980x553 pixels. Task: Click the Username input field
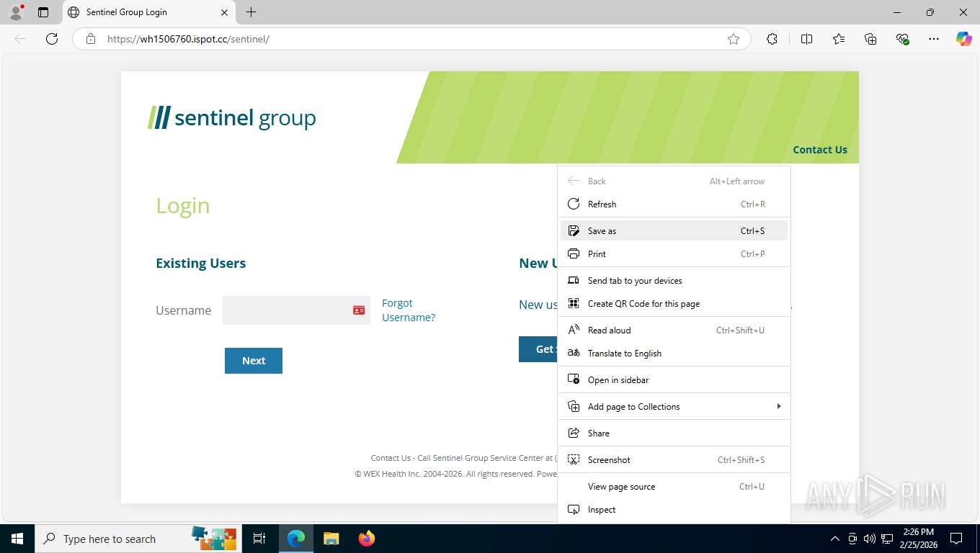(296, 310)
